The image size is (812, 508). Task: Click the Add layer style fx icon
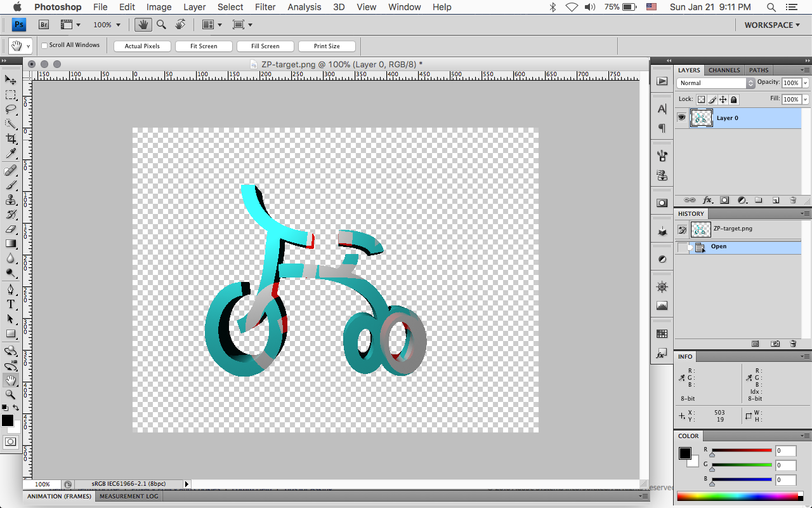click(707, 200)
